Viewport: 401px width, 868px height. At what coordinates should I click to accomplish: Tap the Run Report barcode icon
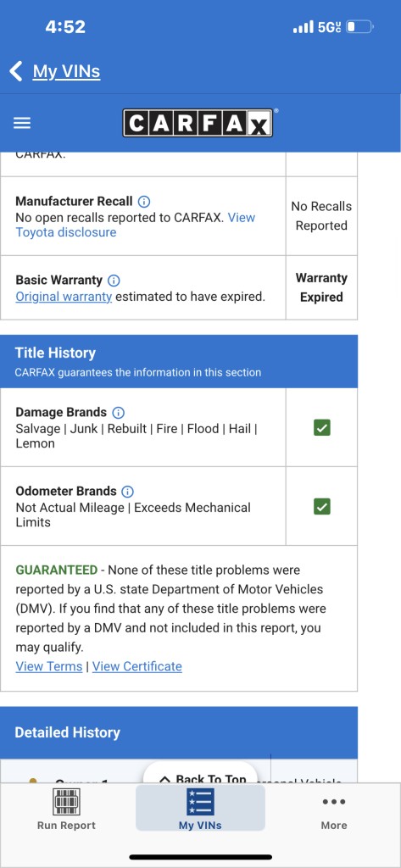click(66, 802)
